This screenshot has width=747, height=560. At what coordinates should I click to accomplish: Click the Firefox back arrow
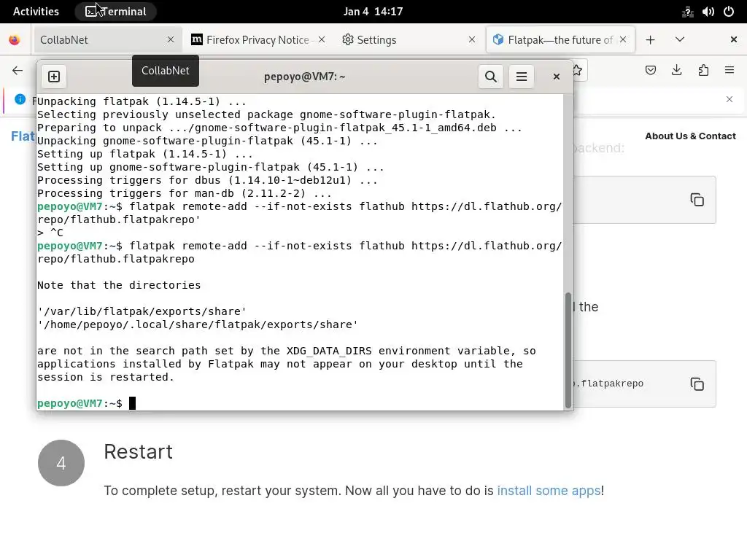click(18, 71)
